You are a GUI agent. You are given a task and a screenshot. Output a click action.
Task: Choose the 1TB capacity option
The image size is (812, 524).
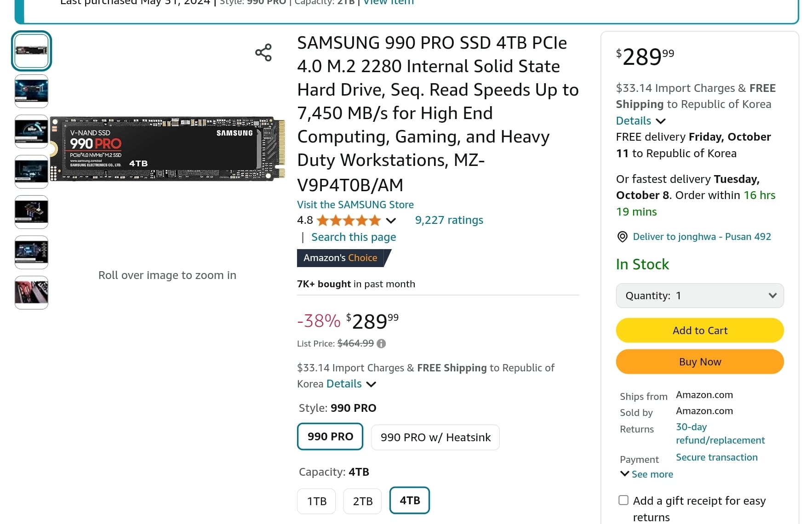coord(316,501)
